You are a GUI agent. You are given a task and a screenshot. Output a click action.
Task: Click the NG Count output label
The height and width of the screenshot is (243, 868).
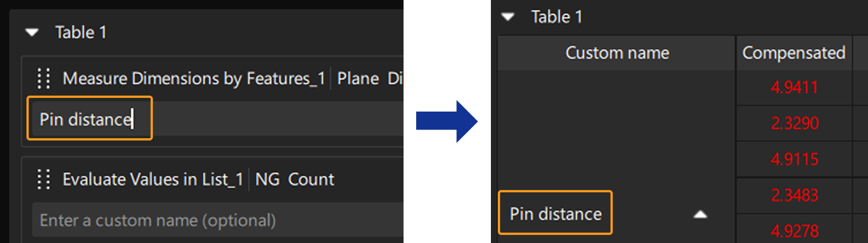(294, 179)
